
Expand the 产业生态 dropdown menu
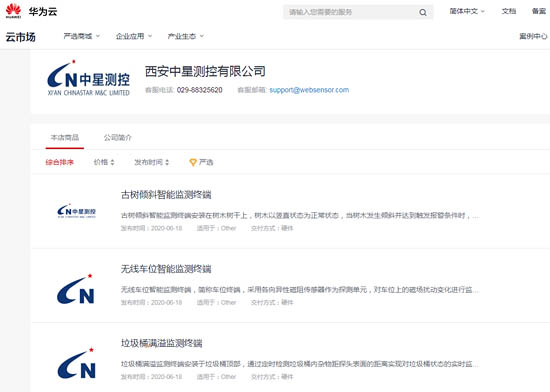click(186, 36)
